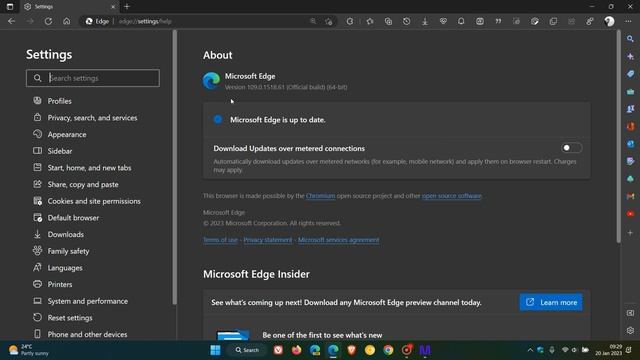Image resolution: width=640 pixels, height=360 pixels.
Task: Open the Sidebar settings section
Action: [60, 151]
